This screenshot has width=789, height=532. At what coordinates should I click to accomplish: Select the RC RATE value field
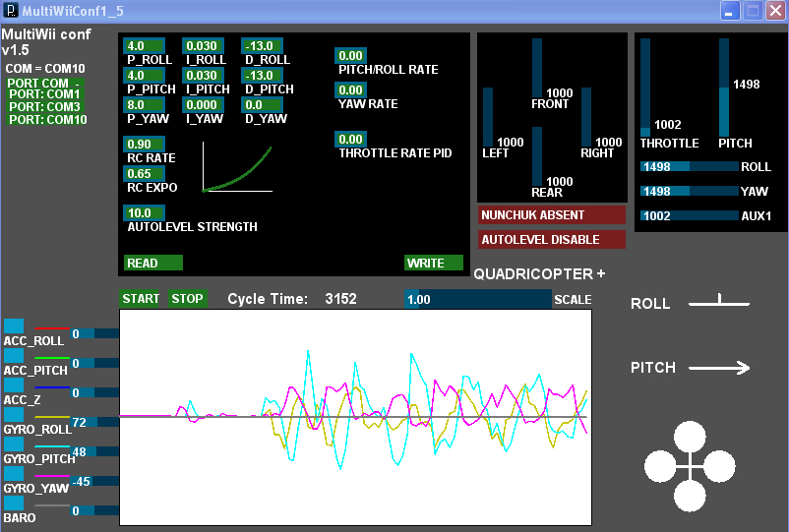click(144, 144)
